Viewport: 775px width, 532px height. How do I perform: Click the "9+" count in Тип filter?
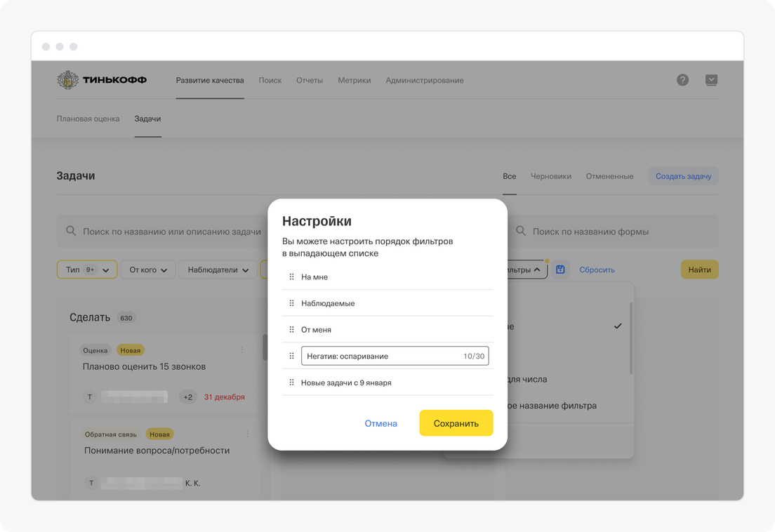click(x=90, y=270)
